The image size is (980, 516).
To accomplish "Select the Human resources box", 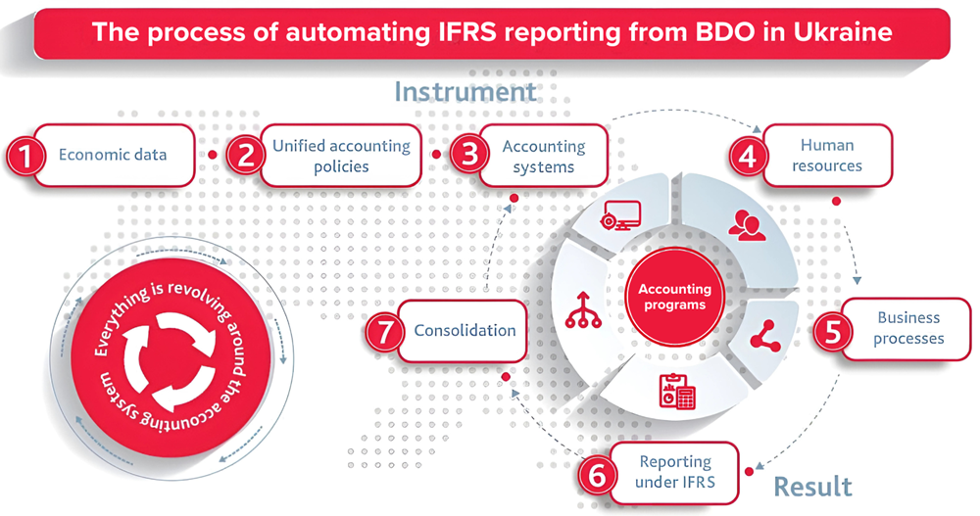I will 827,155.
